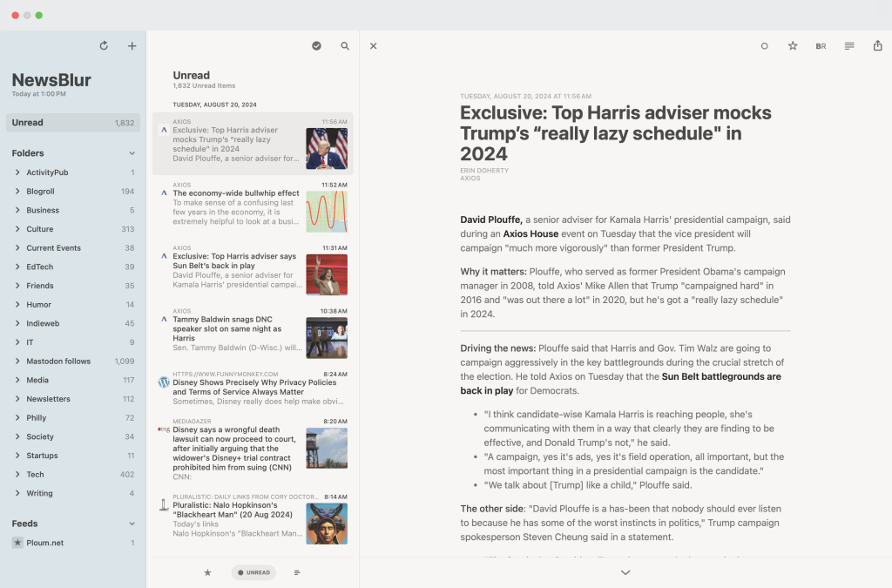Click the water tower thumbnail
The height and width of the screenshot is (588, 892).
[327, 448]
